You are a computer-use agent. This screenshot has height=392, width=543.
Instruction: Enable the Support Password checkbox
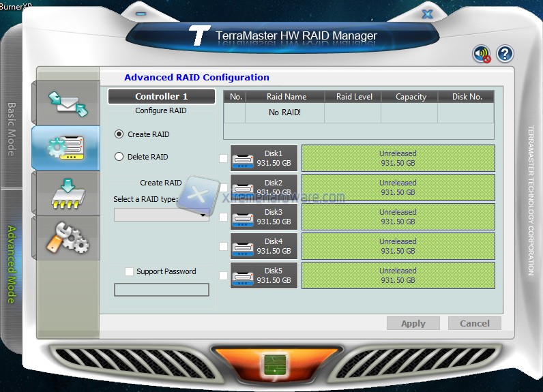129,271
